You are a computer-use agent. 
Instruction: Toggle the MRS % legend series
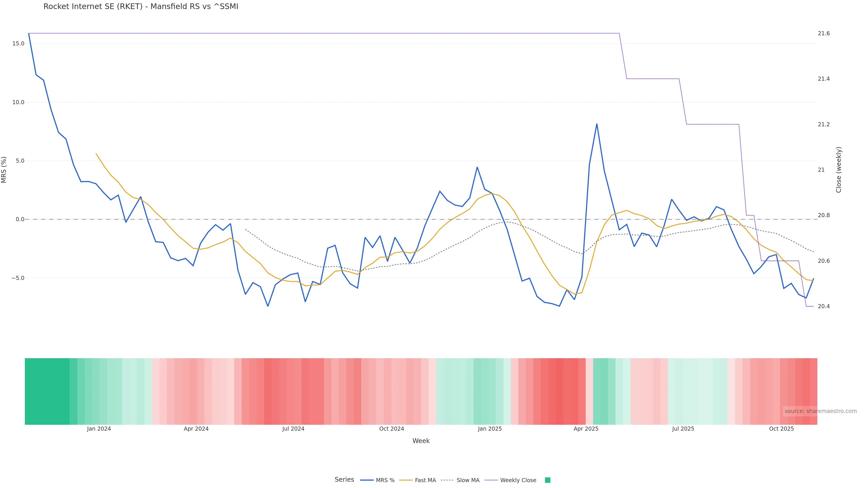click(x=385, y=480)
